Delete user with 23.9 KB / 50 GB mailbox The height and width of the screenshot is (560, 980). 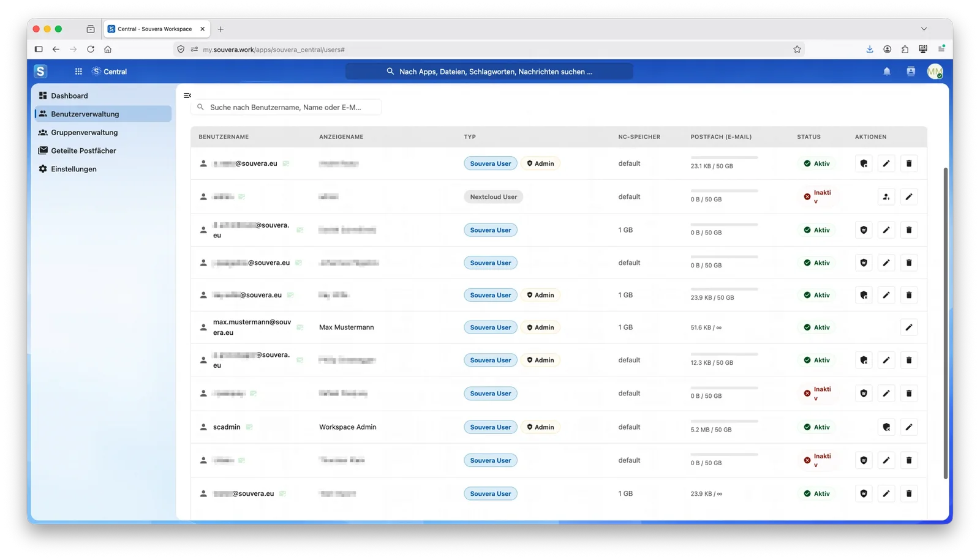pos(909,295)
